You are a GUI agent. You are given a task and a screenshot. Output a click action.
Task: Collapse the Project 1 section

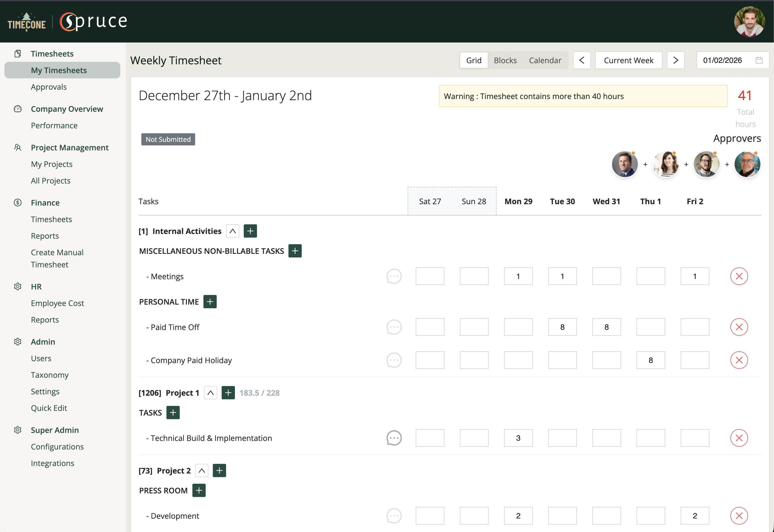click(x=210, y=392)
